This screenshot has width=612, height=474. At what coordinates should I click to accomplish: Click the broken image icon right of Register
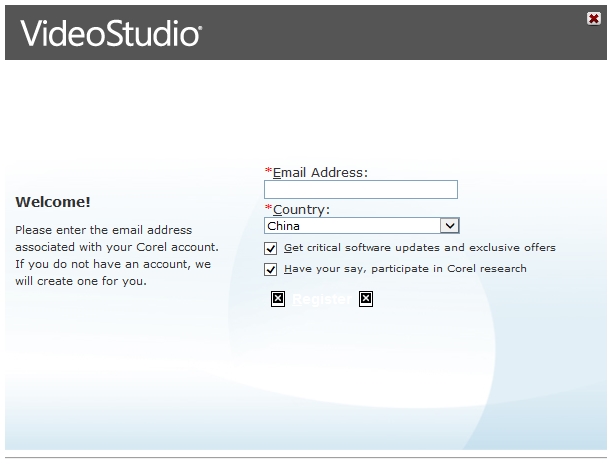pyautogui.click(x=366, y=299)
